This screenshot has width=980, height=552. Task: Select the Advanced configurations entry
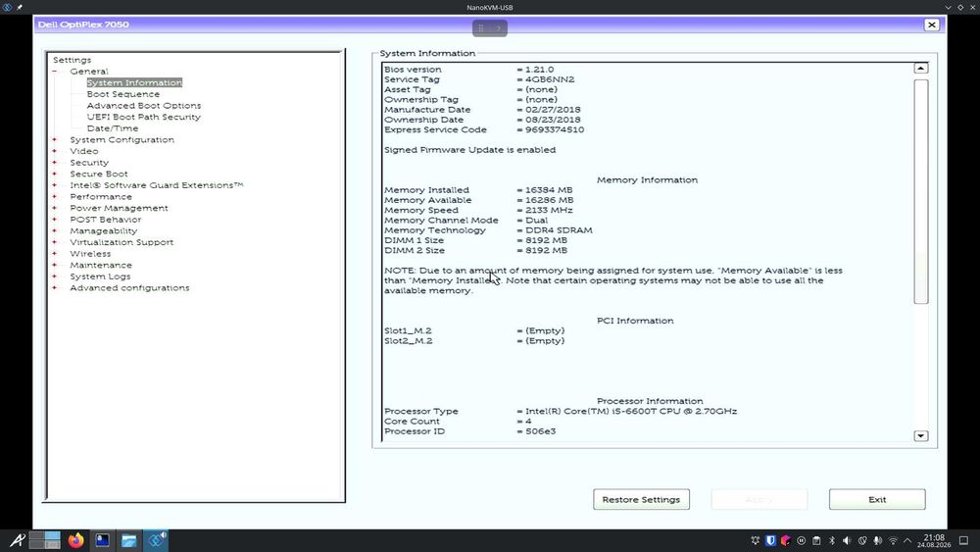click(129, 288)
